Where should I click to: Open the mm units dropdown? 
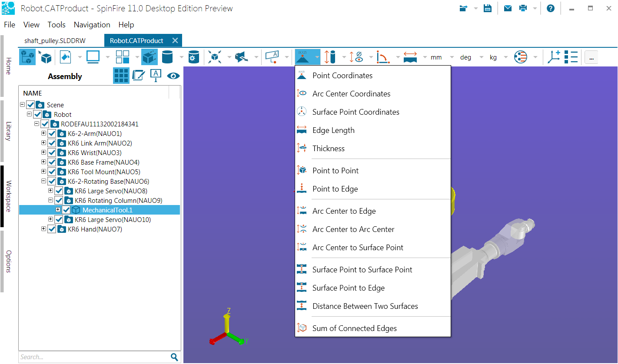pyautogui.click(x=452, y=57)
